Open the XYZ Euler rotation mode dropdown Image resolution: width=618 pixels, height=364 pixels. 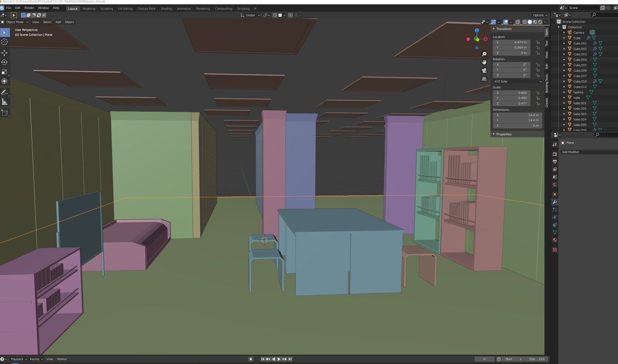click(517, 81)
